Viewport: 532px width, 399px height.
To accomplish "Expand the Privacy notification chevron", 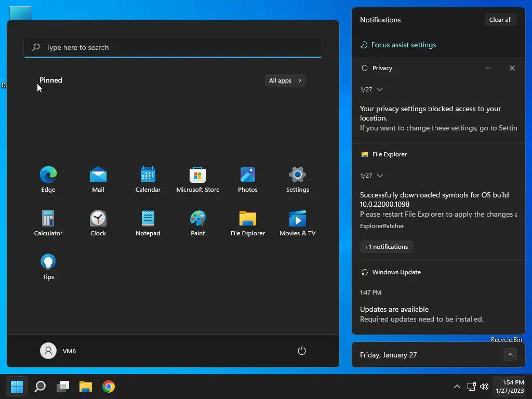I will point(380,89).
